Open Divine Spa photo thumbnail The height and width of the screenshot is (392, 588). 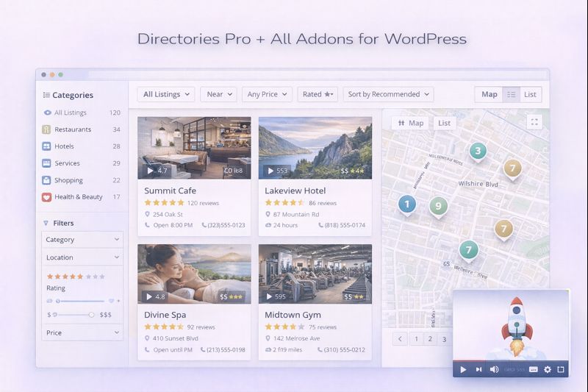point(194,274)
